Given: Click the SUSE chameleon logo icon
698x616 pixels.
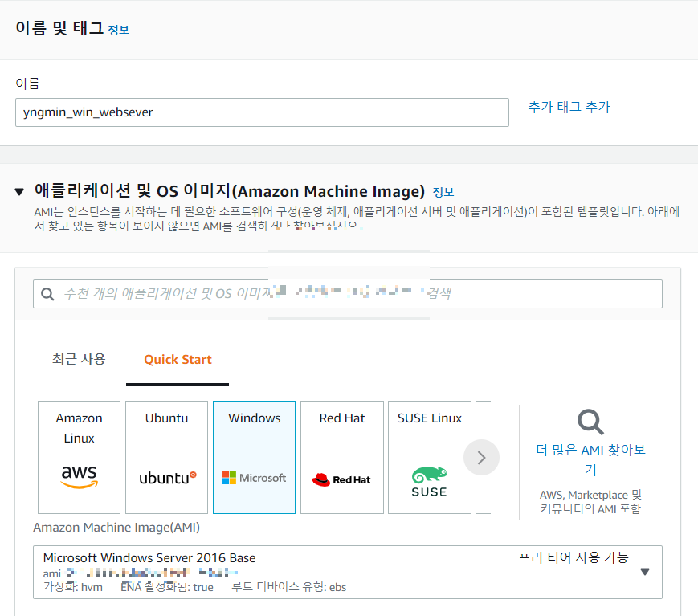Looking at the screenshot, I should (430, 482).
